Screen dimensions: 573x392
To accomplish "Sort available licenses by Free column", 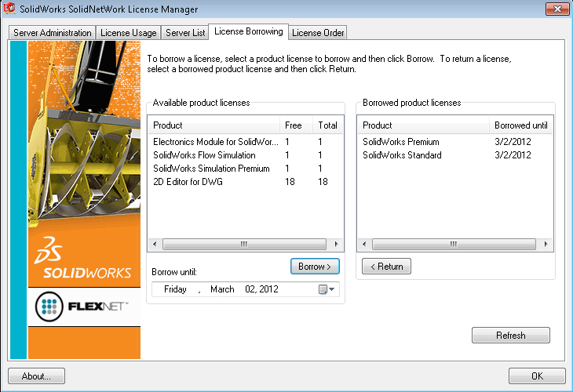I will pos(297,125).
